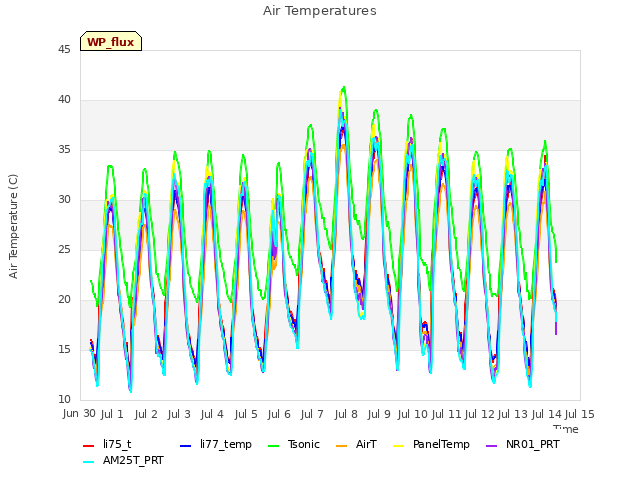The height and width of the screenshot is (480, 640).
Task: Toggle the Tsonic legend entry
Action: 294,444
